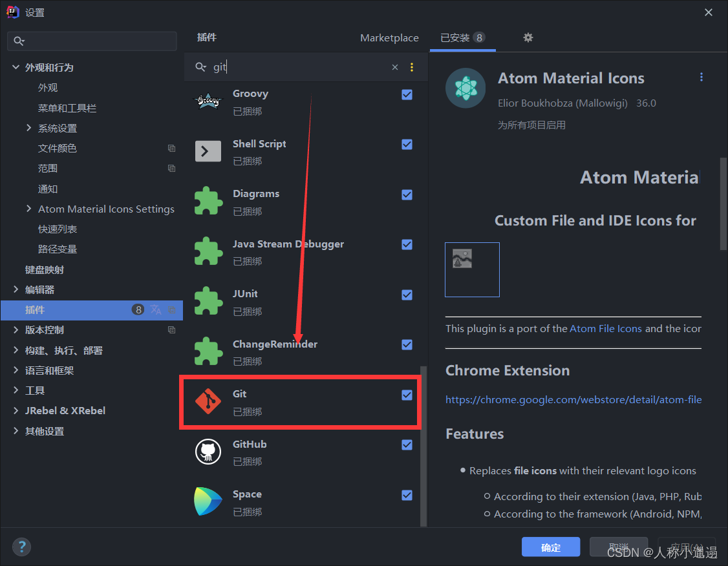Click the ChangeReminder plugin icon

208,351
